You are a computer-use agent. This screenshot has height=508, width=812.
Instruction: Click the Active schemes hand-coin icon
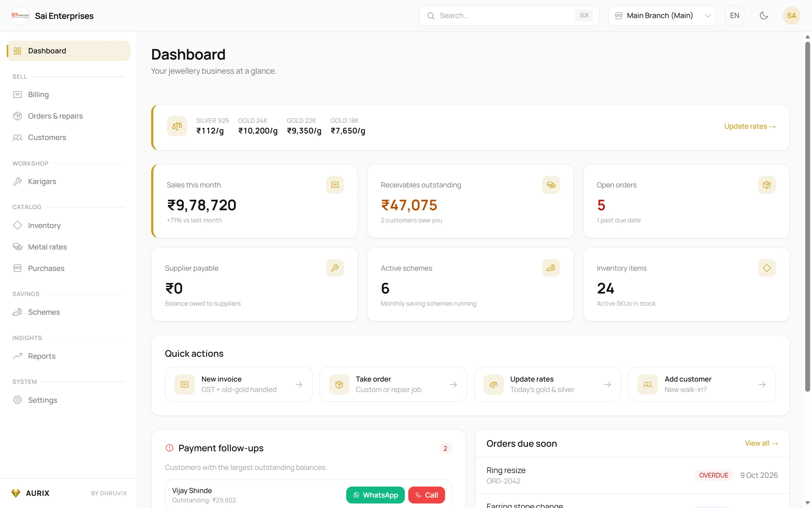click(x=551, y=268)
